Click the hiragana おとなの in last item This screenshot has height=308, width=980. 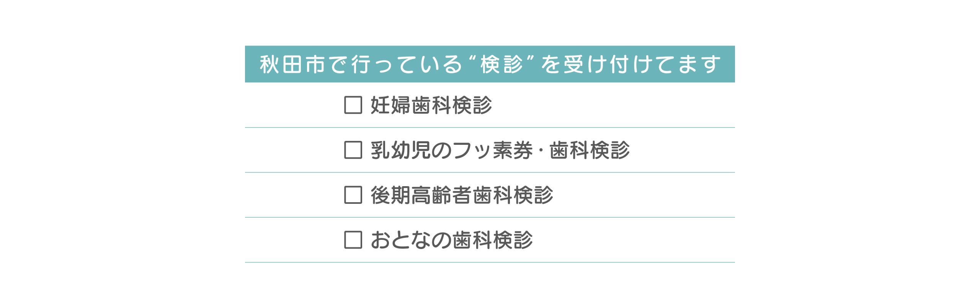[x=411, y=240]
